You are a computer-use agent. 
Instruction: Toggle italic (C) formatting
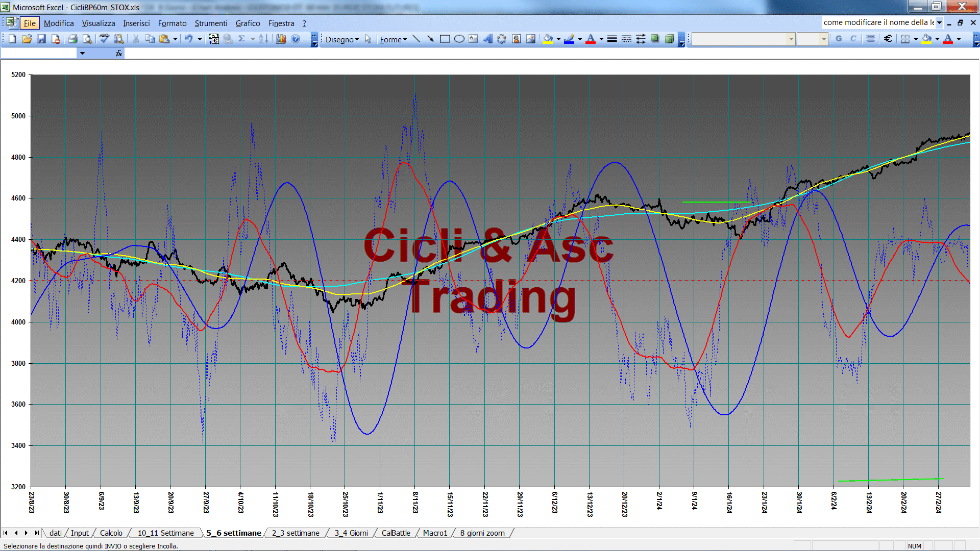tap(853, 39)
